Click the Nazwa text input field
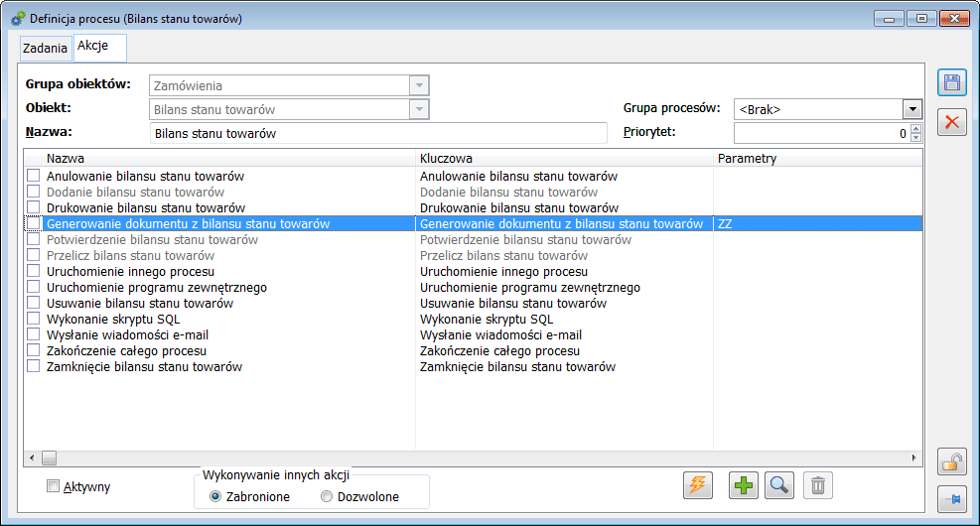Image resolution: width=980 pixels, height=526 pixels. point(378,133)
